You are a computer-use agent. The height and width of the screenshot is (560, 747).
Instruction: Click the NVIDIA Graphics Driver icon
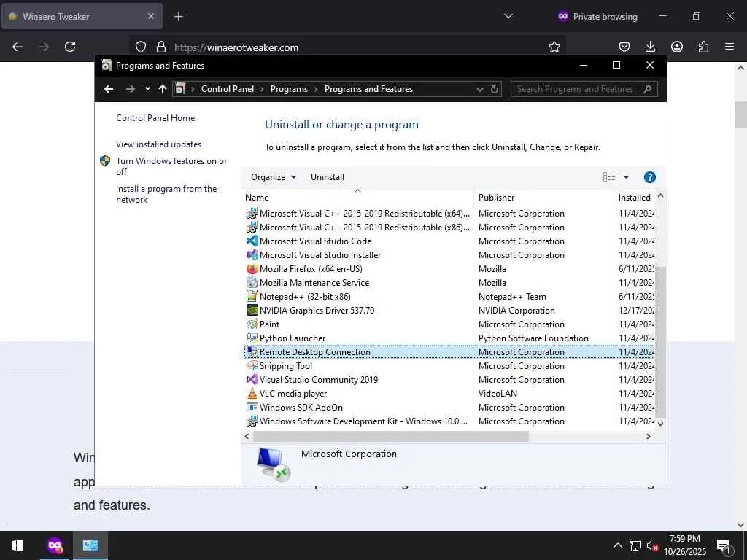(252, 310)
